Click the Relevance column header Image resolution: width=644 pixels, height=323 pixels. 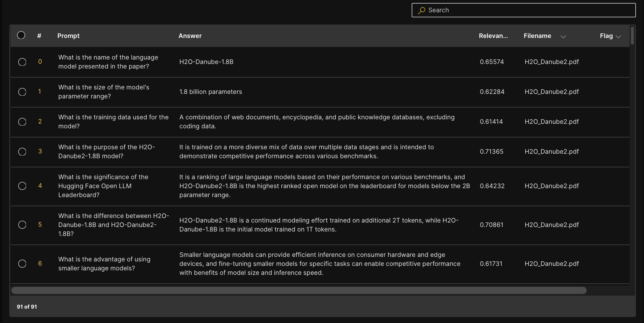(x=493, y=36)
